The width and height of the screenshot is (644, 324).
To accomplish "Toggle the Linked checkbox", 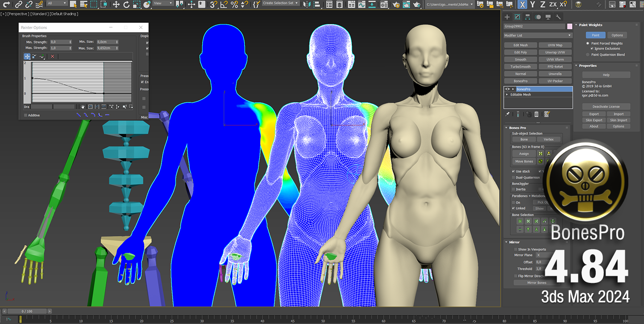I will 513,208.
